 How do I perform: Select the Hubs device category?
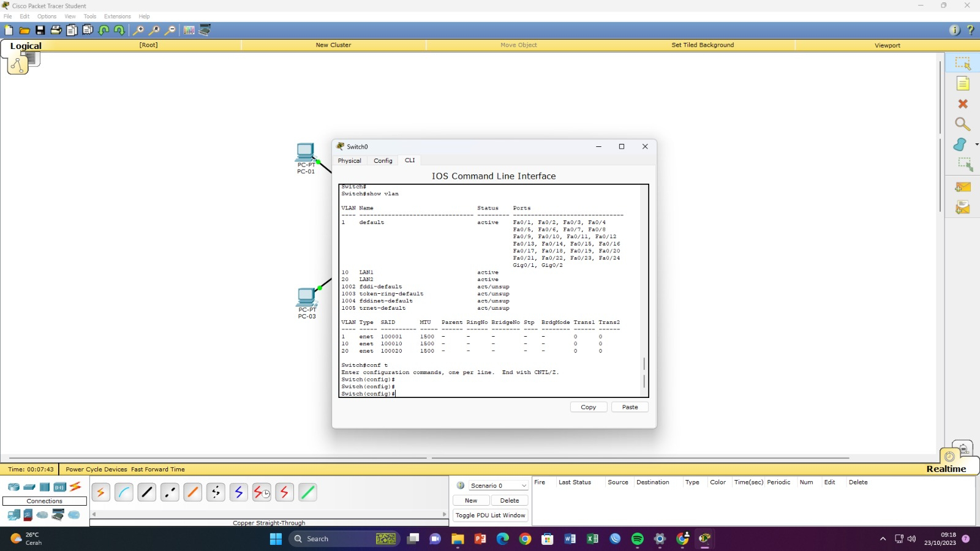click(x=45, y=487)
